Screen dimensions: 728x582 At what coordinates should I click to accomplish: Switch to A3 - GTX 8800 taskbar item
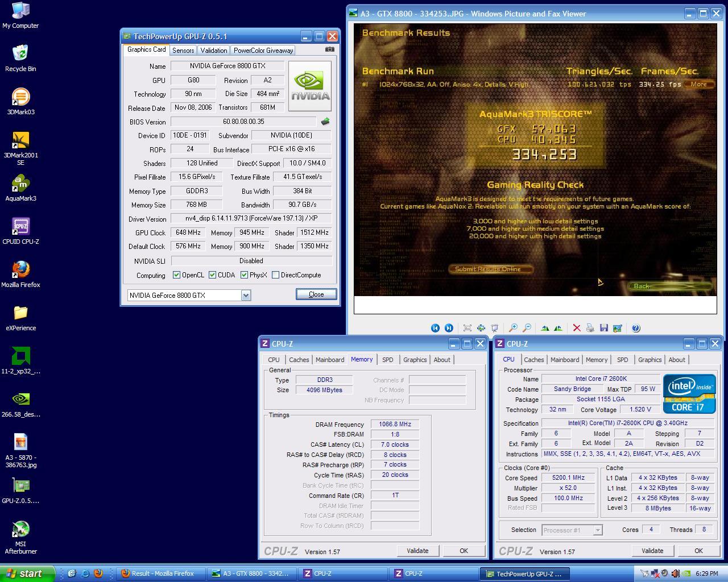click(x=253, y=573)
